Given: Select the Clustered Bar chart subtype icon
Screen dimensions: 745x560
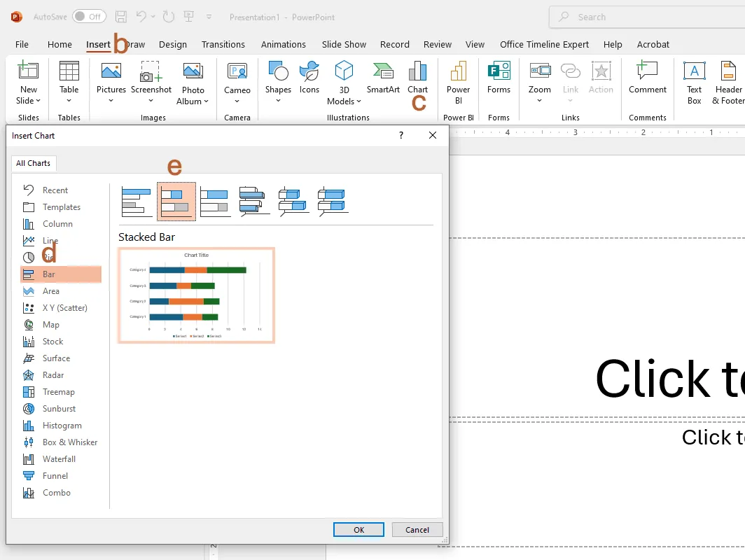Looking at the screenshot, I should click(x=137, y=202).
